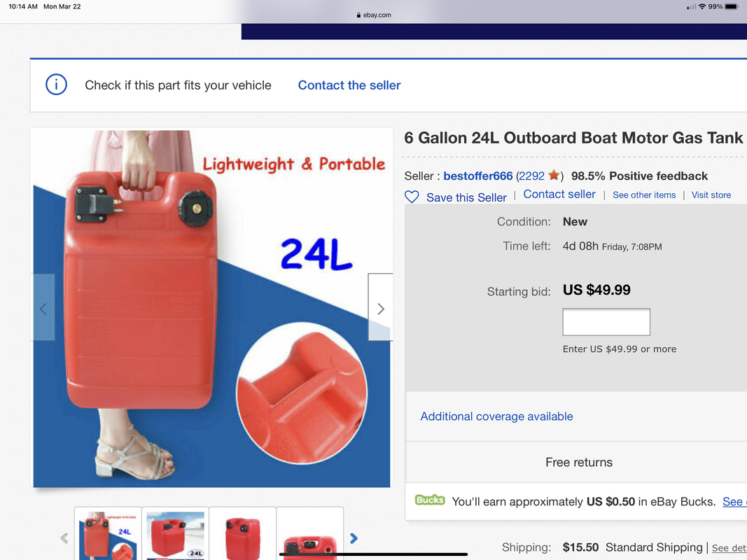Select the first 24L tank thumbnail
Image resolution: width=747 pixels, height=560 pixels.
pyautogui.click(x=108, y=534)
